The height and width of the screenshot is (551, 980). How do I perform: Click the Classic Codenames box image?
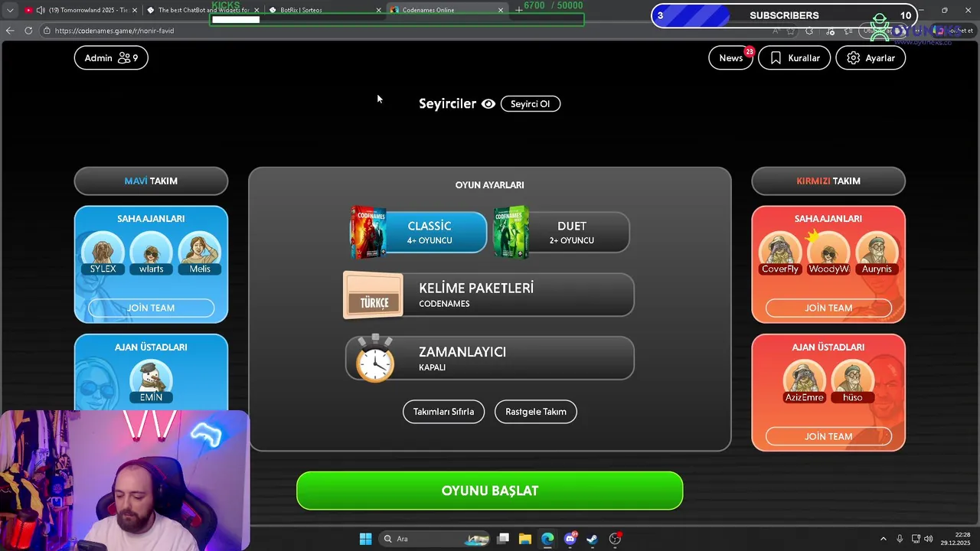[368, 233]
